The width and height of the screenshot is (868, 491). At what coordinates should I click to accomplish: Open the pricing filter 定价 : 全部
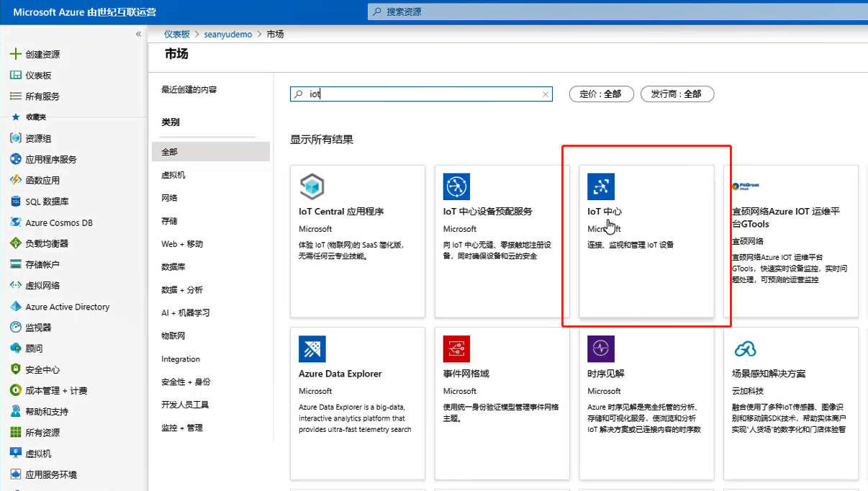(x=601, y=94)
